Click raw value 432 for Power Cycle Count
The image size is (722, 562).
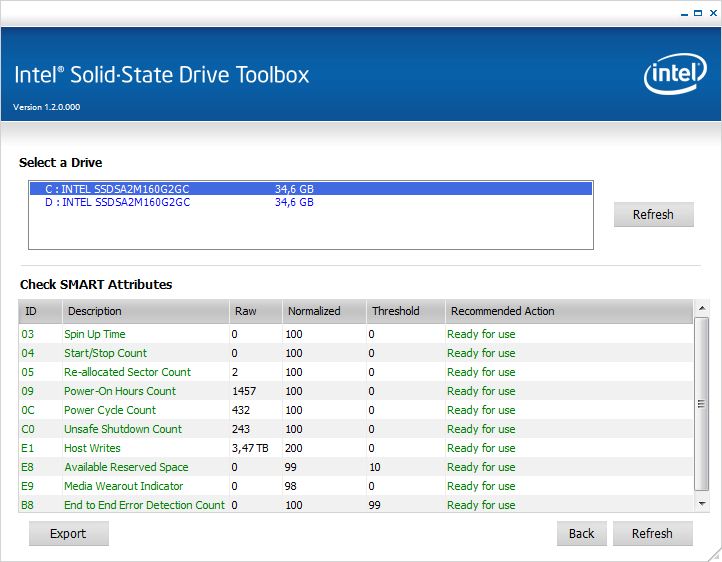(x=241, y=410)
